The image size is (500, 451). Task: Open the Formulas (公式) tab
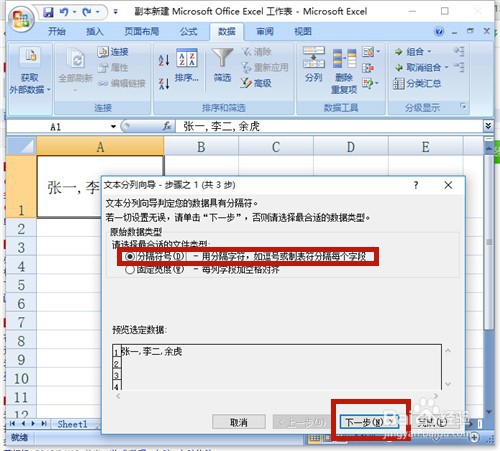pyautogui.click(x=189, y=32)
